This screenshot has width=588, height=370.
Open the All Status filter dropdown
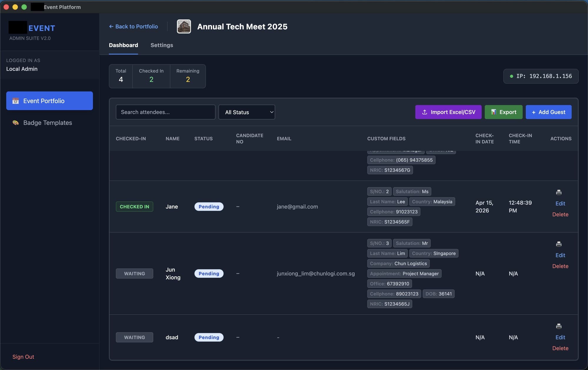pos(247,112)
